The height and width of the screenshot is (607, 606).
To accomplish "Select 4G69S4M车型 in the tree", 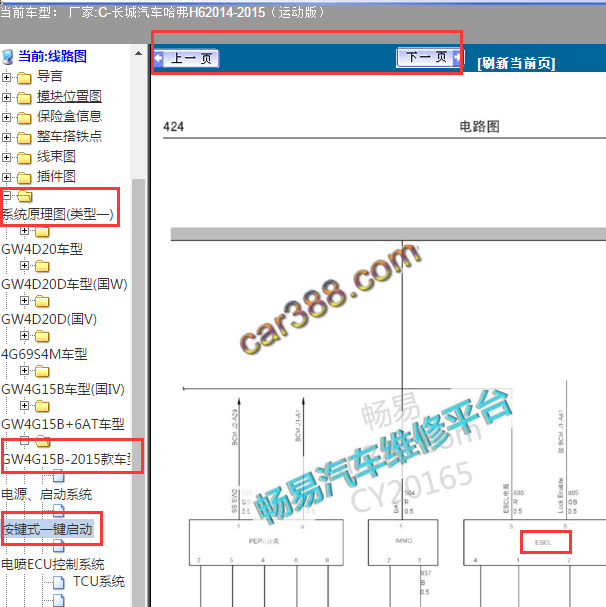I will click(44, 354).
